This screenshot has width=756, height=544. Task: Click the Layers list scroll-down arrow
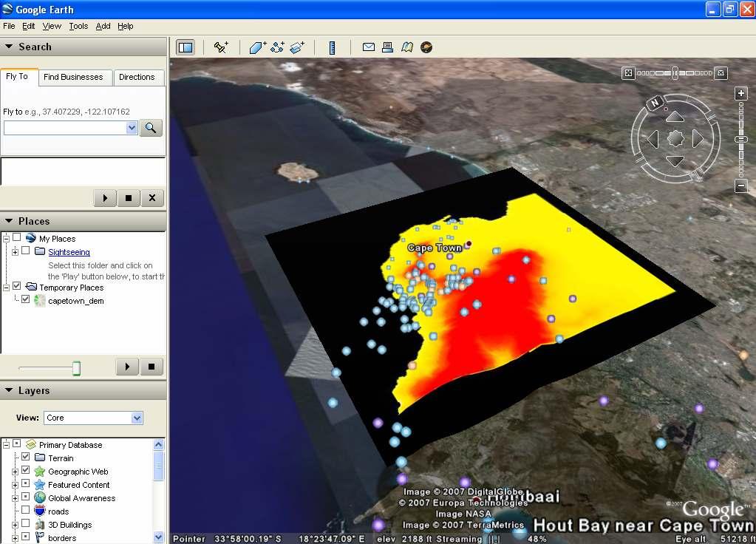point(158,537)
